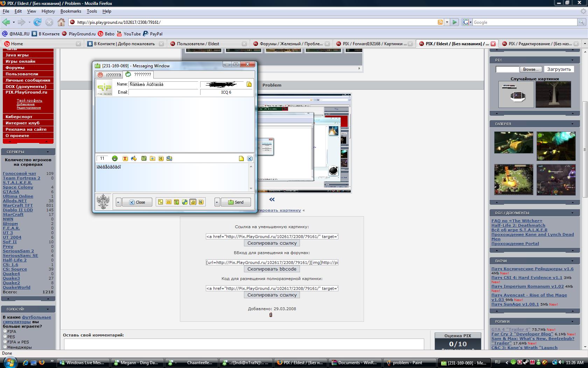
Task: Toggle the N icon in the bottom toolbar
Action: (x=201, y=202)
